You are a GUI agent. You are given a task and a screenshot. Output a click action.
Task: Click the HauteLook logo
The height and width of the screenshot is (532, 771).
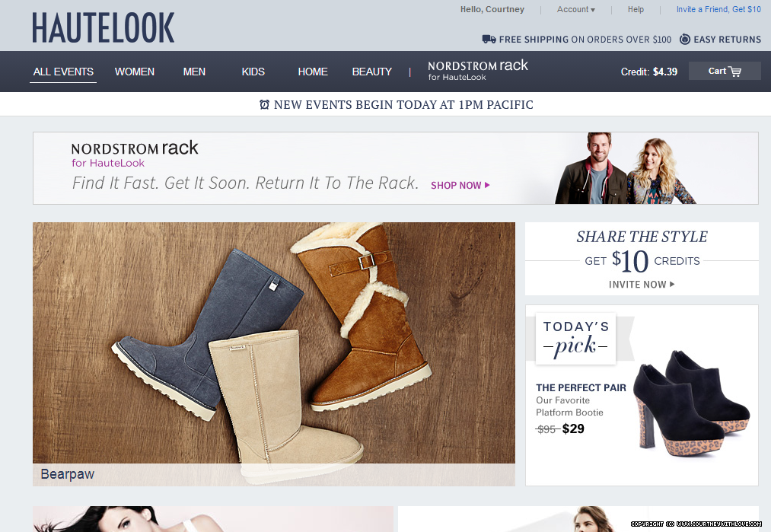(104, 27)
